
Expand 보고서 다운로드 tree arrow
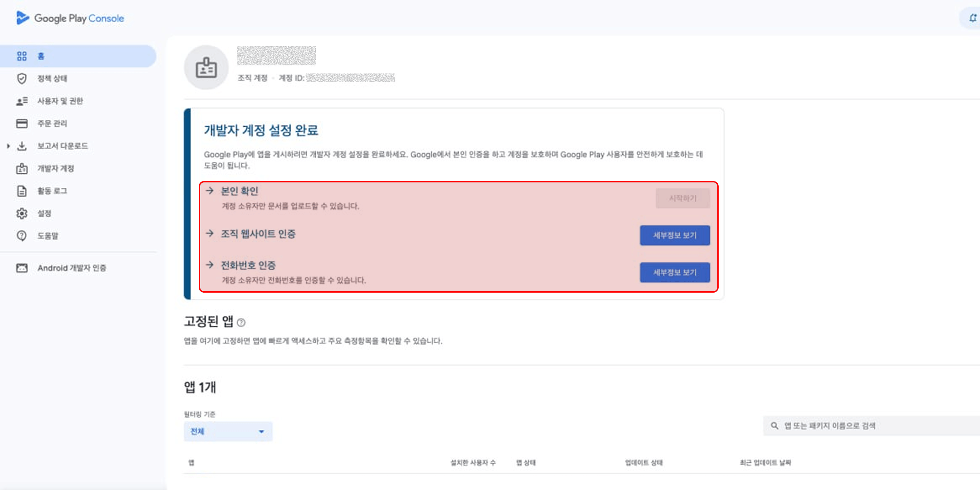[8, 146]
